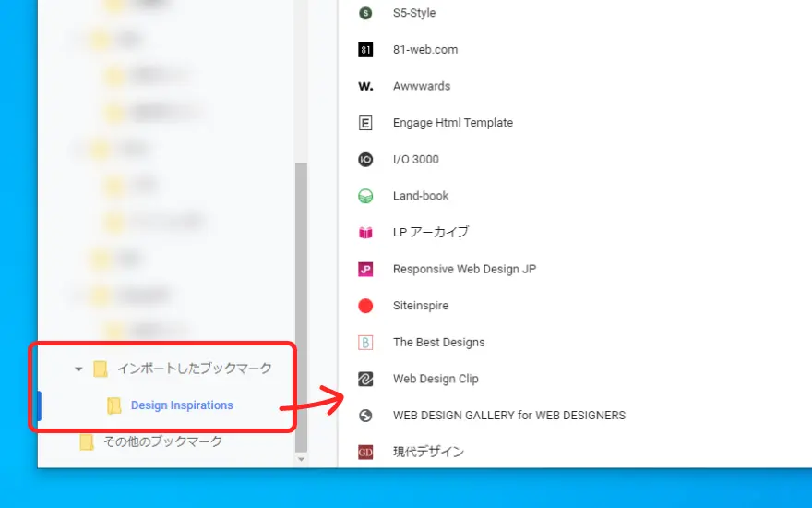Click the Awwwards W. favicon
The width and height of the screenshot is (812, 508).
(x=365, y=87)
